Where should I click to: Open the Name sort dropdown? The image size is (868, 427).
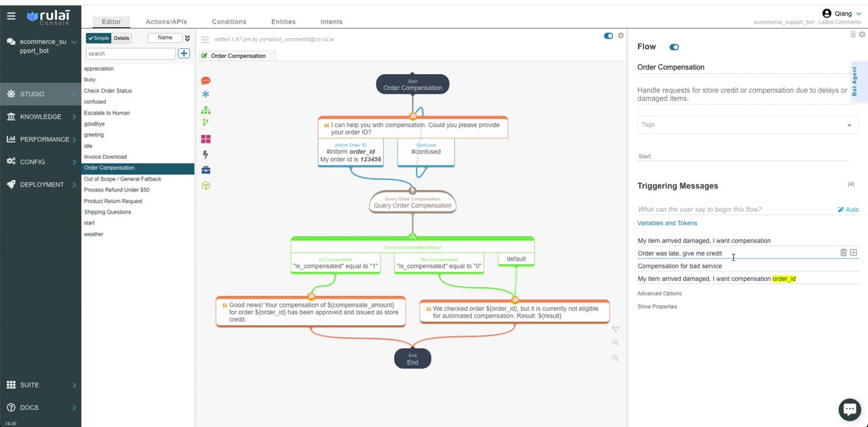(x=165, y=38)
